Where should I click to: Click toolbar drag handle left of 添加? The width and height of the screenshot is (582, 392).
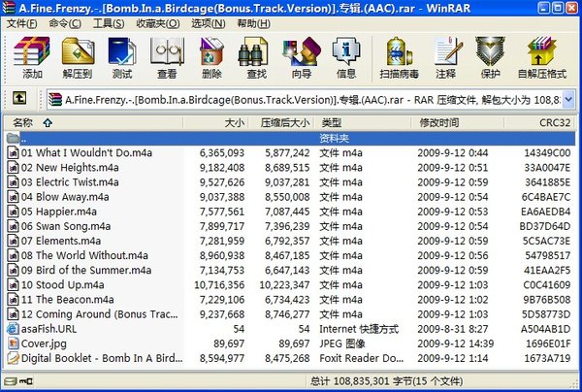7,58
